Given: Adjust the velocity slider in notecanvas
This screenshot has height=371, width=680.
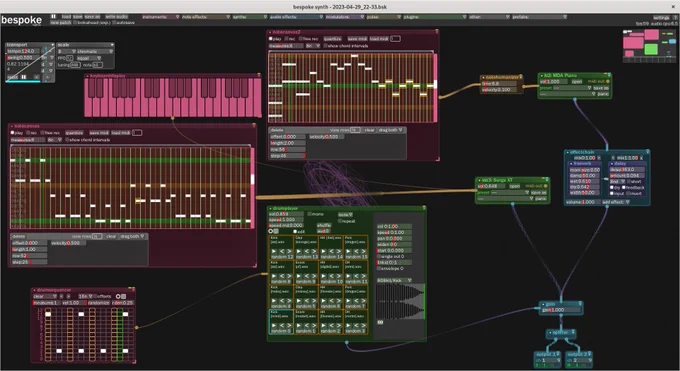Looking at the screenshot, I should coord(68,243).
